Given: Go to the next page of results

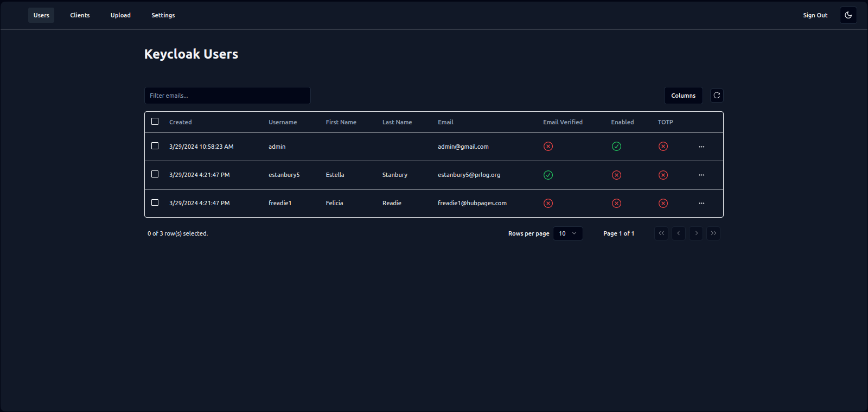Looking at the screenshot, I should 696,233.
